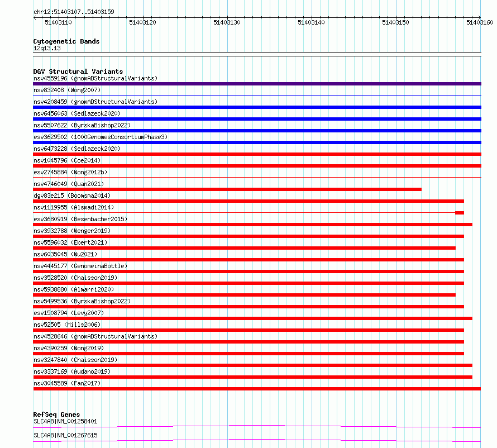Open variant nsv3045589 (Fan2017)
497x448 pixels.
point(67,383)
